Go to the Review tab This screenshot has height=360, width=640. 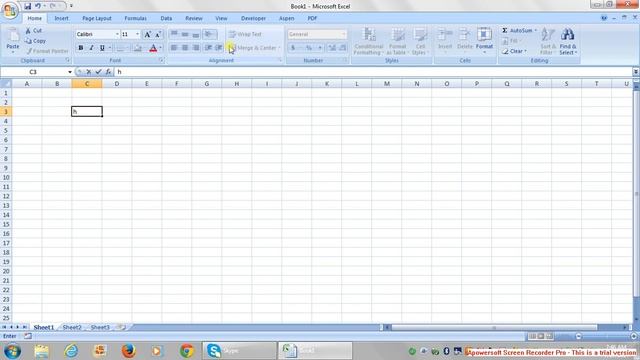pyautogui.click(x=194, y=18)
